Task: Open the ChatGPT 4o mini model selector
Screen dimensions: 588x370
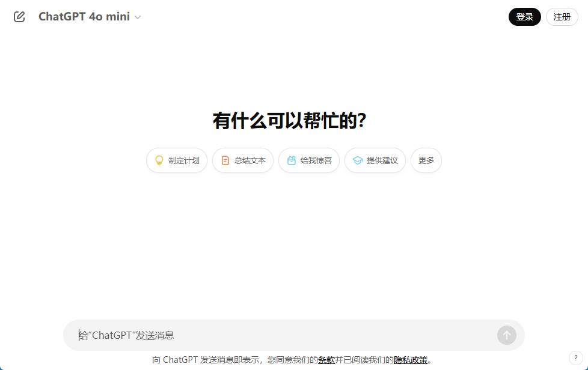Action: click(x=90, y=17)
